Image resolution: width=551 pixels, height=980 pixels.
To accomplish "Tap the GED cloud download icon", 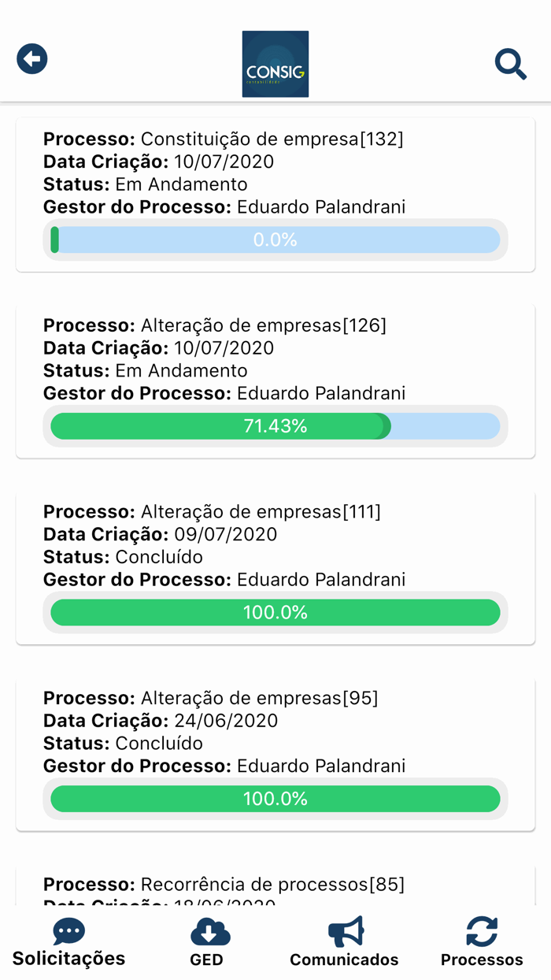I will (209, 933).
